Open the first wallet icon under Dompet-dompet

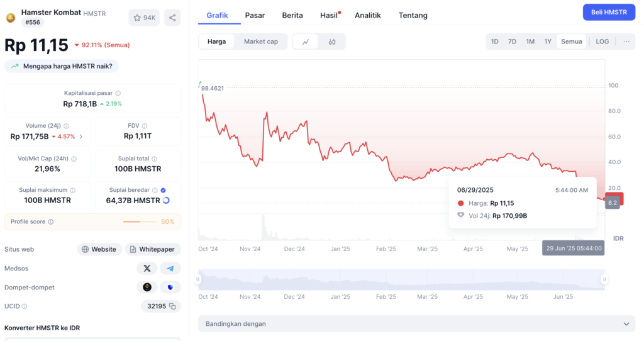pyautogui.click(x=147, y=287)
